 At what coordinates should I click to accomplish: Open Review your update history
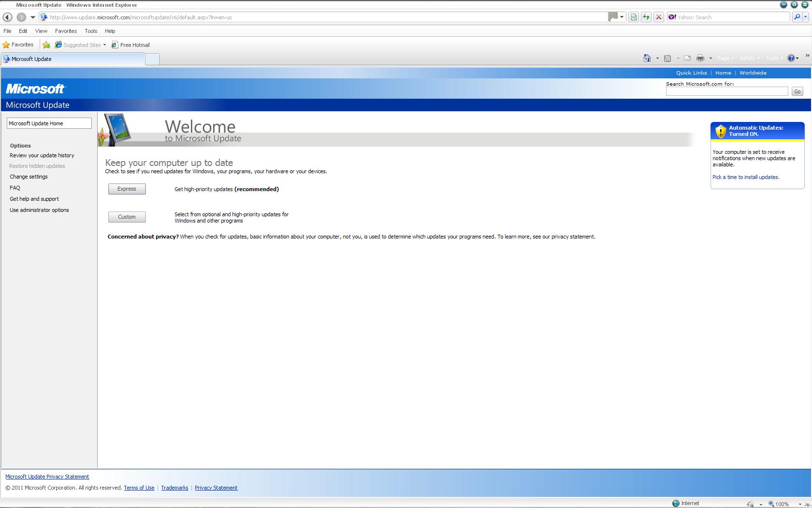coord(42,155)
